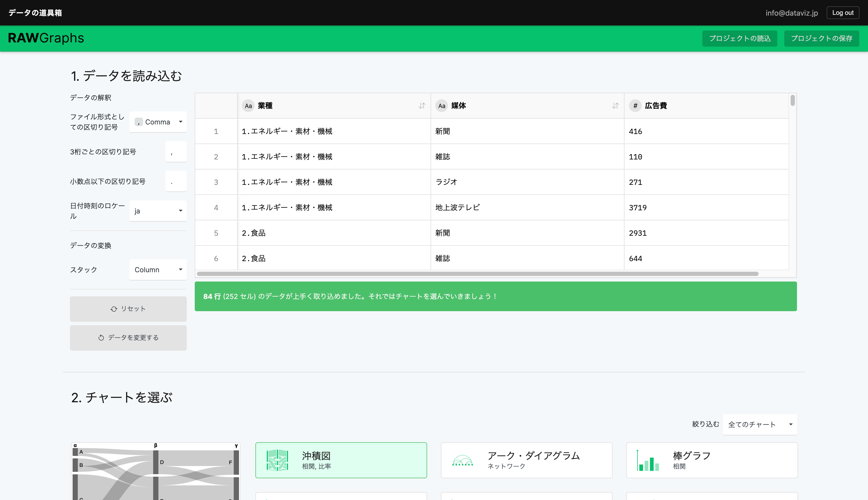Click the 小数点以下の区切り記号 input field

pos(175,181)
